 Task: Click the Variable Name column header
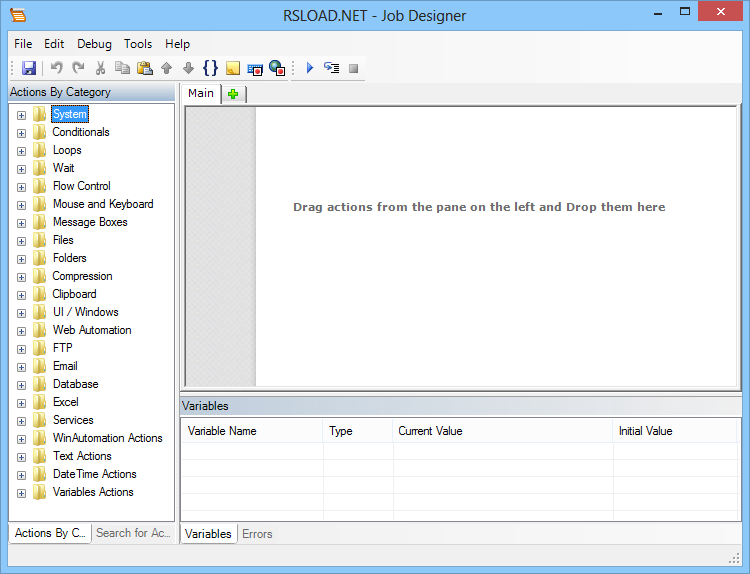tap(252, 431)
